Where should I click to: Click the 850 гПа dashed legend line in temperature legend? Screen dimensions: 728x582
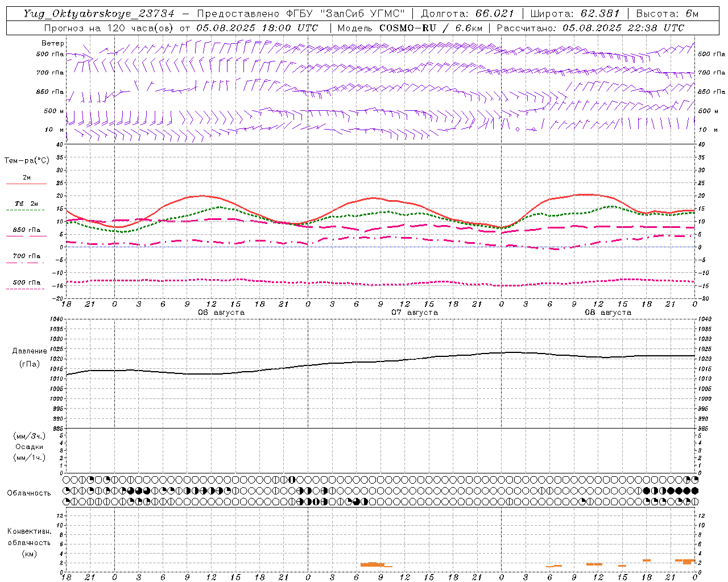[26, 236]
